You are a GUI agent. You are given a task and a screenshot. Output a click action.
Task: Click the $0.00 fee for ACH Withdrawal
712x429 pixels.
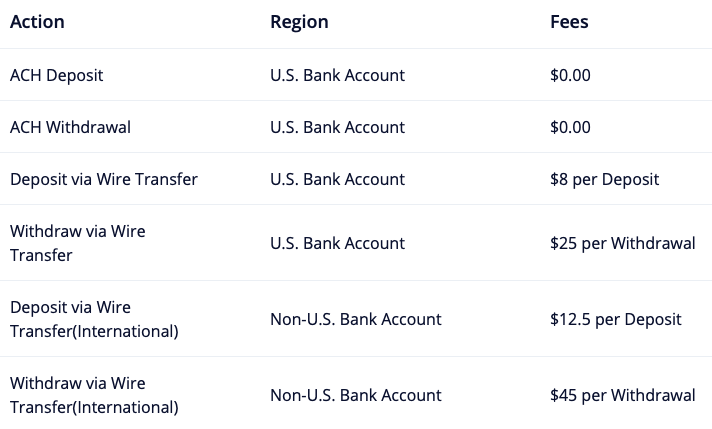coord(570,127)
